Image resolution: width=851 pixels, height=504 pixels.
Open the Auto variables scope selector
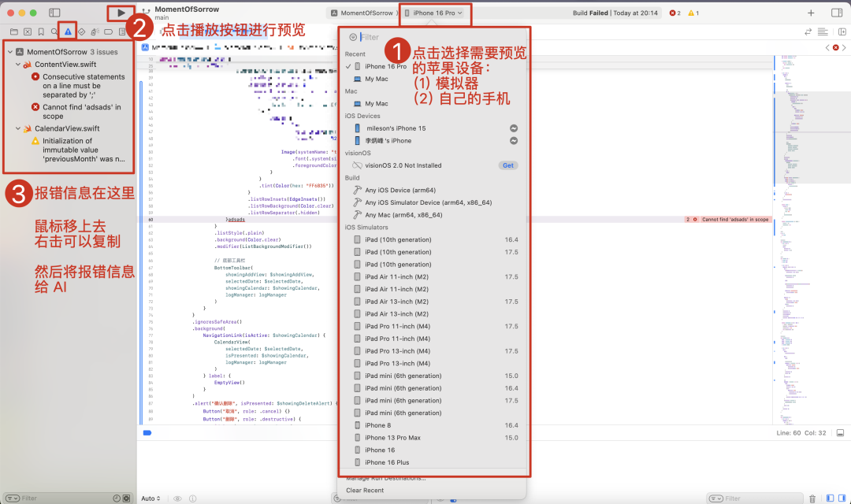[x=151, y=498]
